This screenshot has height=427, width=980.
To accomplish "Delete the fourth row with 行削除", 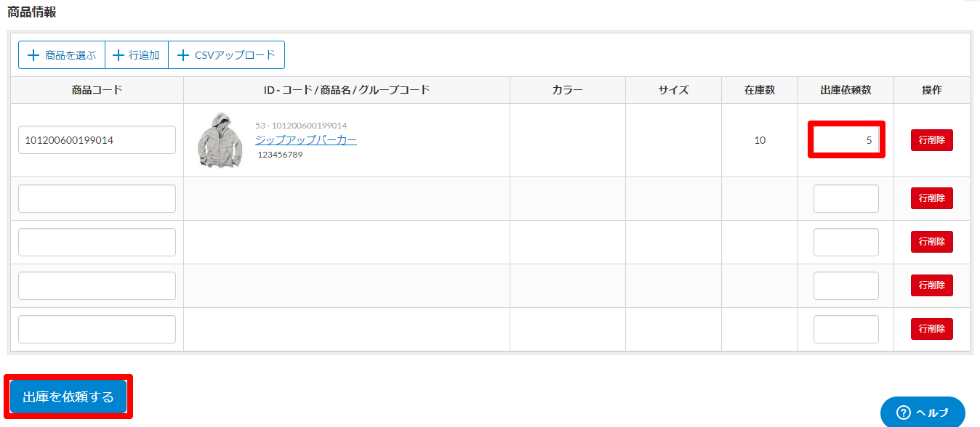I will 931,285.
